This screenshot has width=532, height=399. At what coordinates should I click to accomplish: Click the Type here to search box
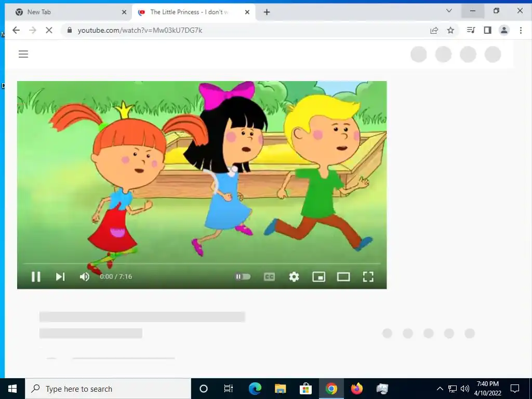[x=108, y=389]
